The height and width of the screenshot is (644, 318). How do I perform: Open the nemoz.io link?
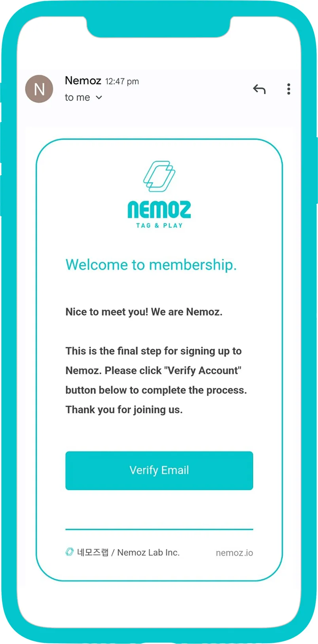234,553
